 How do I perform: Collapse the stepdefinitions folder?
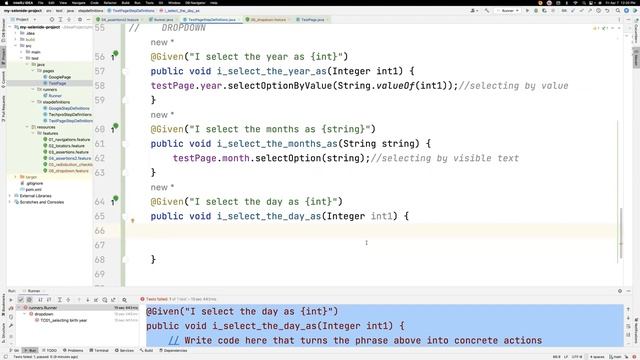click(x=33, y=102)
